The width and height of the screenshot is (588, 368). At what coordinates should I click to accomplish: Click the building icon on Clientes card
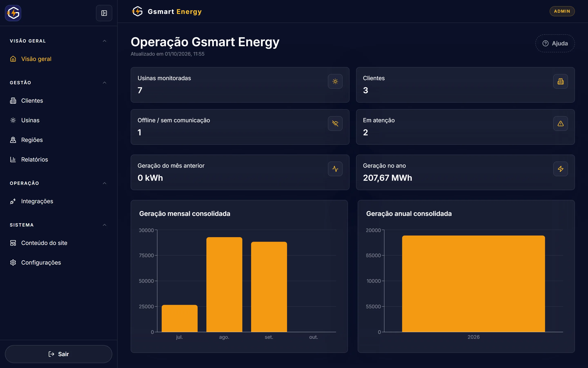(560, 81)
